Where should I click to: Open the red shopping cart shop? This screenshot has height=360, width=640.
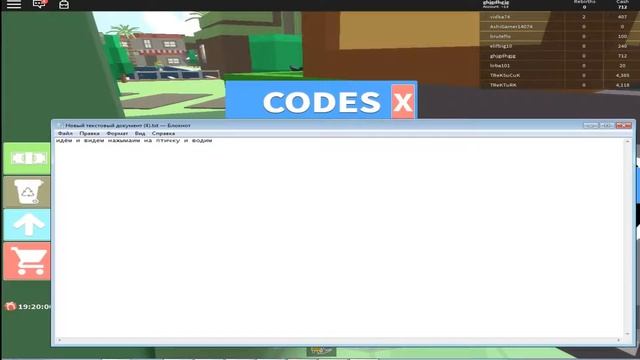click(27, 261)
